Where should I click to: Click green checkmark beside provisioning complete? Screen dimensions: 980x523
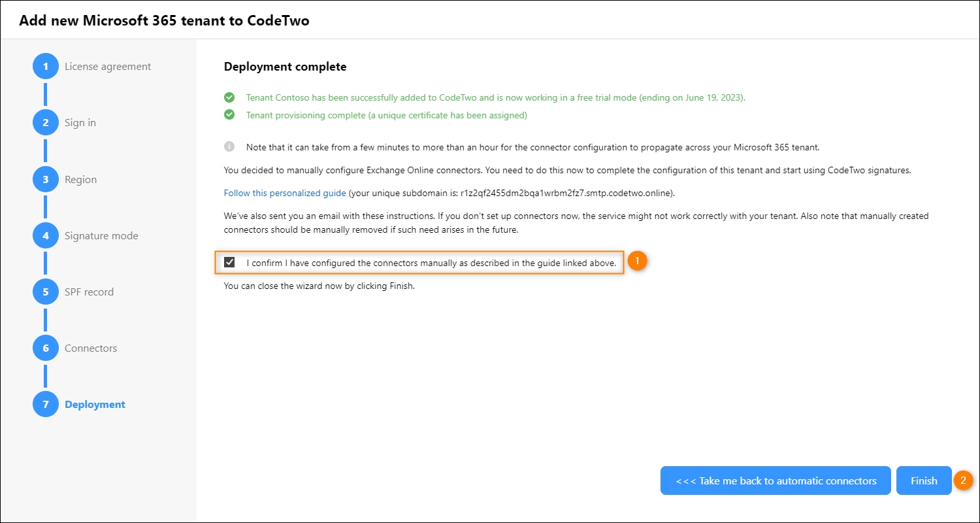click(x=229, y=114)
